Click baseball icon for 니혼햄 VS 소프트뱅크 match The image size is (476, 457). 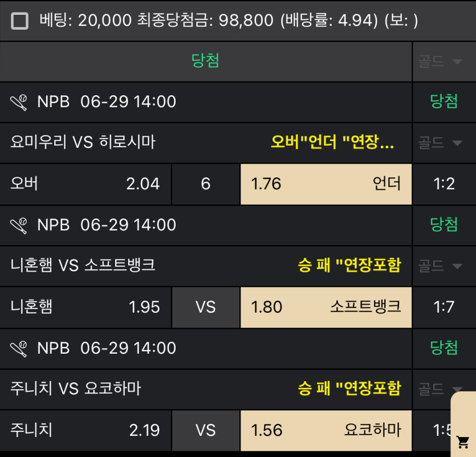point(19,225)
